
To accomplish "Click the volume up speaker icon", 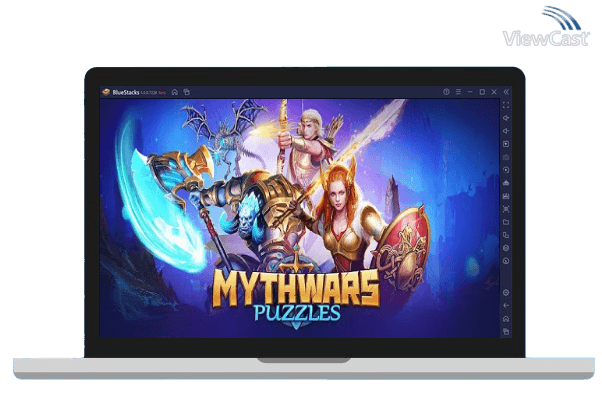I will click(x=506, y=118).
